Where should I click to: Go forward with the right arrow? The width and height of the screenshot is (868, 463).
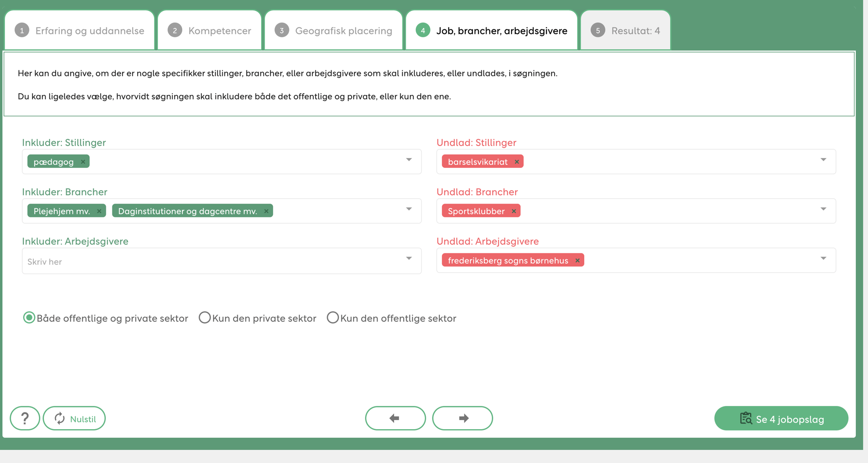[x=463, y=418]
